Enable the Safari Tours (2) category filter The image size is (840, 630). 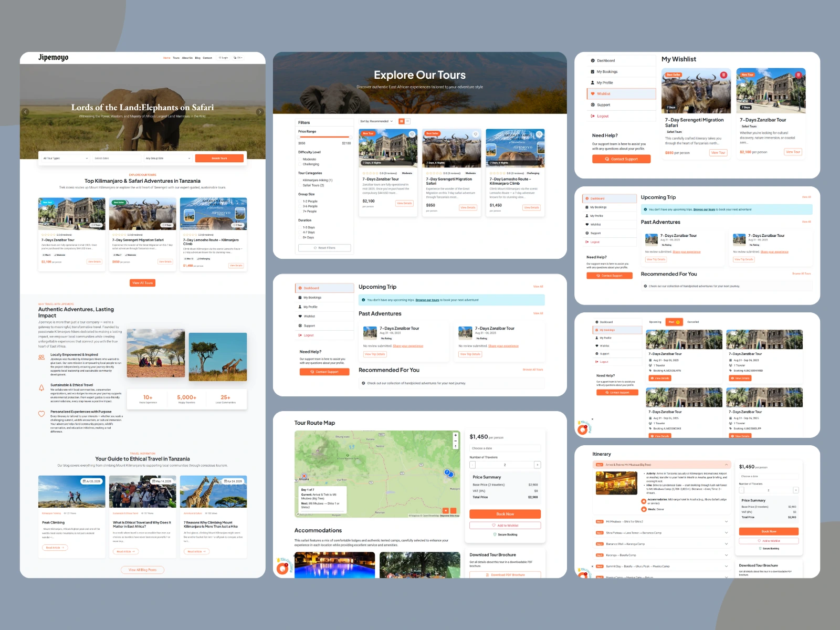[300, 185]
